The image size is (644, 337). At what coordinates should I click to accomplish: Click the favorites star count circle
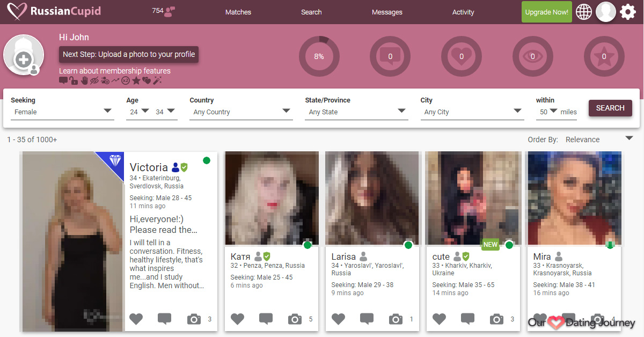pos(604,56)
